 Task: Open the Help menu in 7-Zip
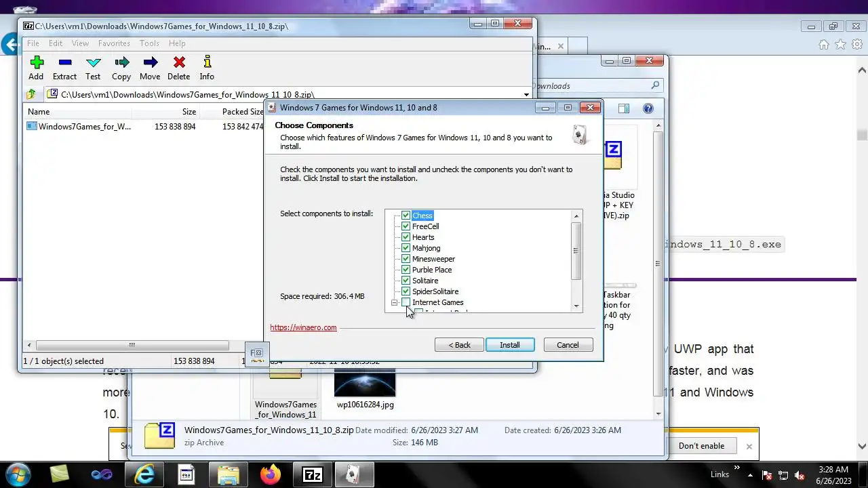pyautogui.click(x=177, y=43)
